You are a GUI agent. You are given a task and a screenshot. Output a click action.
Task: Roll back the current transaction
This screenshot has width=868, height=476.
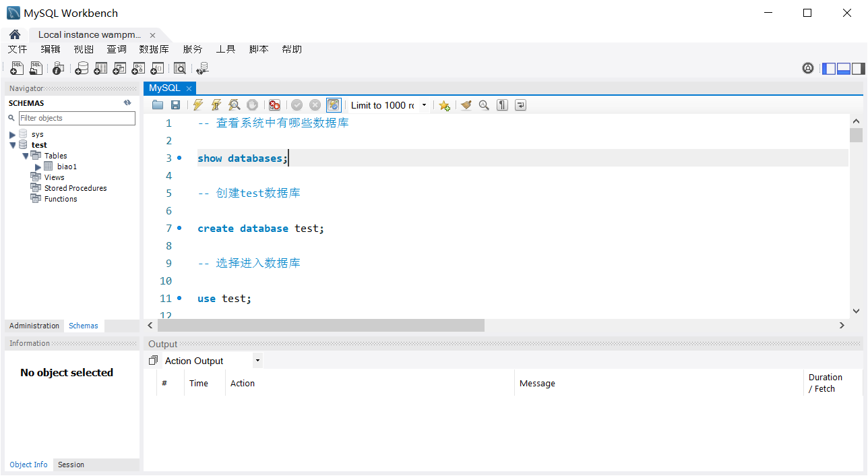pos(315,105)
